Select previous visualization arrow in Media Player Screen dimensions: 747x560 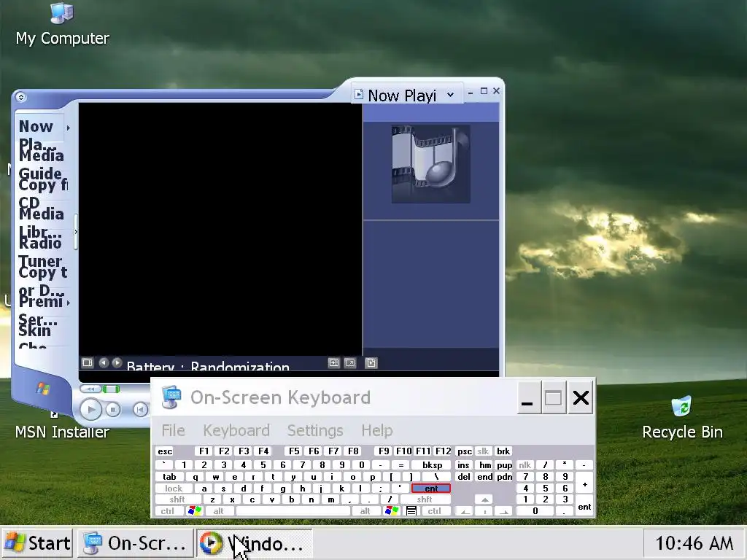104,363
